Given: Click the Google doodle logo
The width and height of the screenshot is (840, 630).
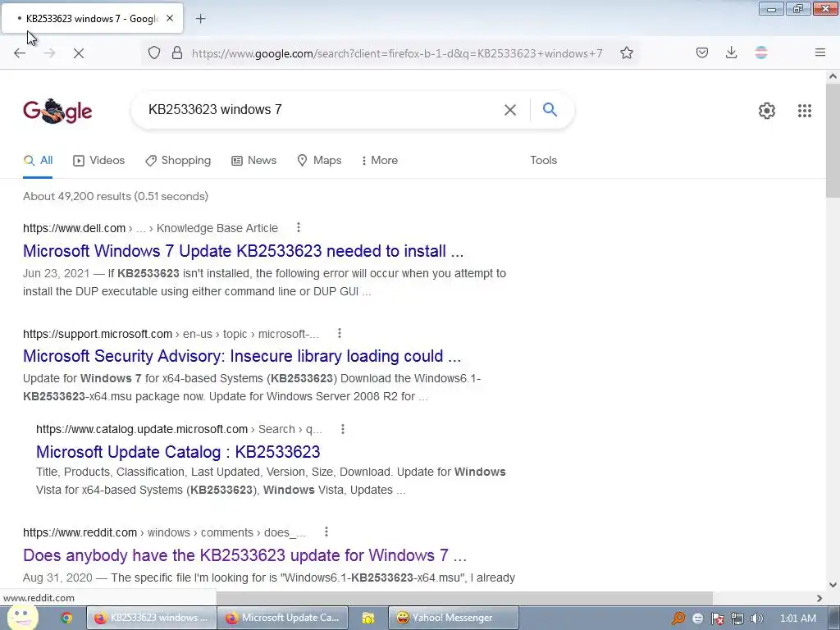Looking at the screenshot, I should (58, 111).
